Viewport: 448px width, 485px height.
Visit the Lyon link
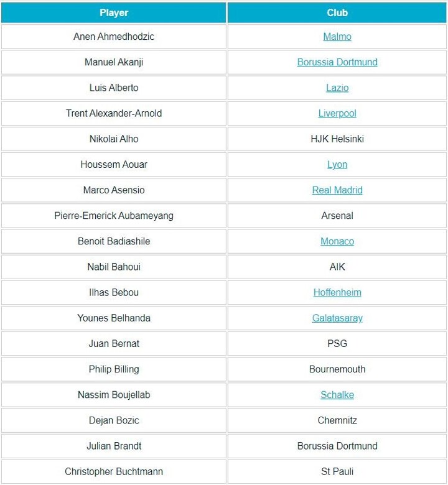point(337,165)
